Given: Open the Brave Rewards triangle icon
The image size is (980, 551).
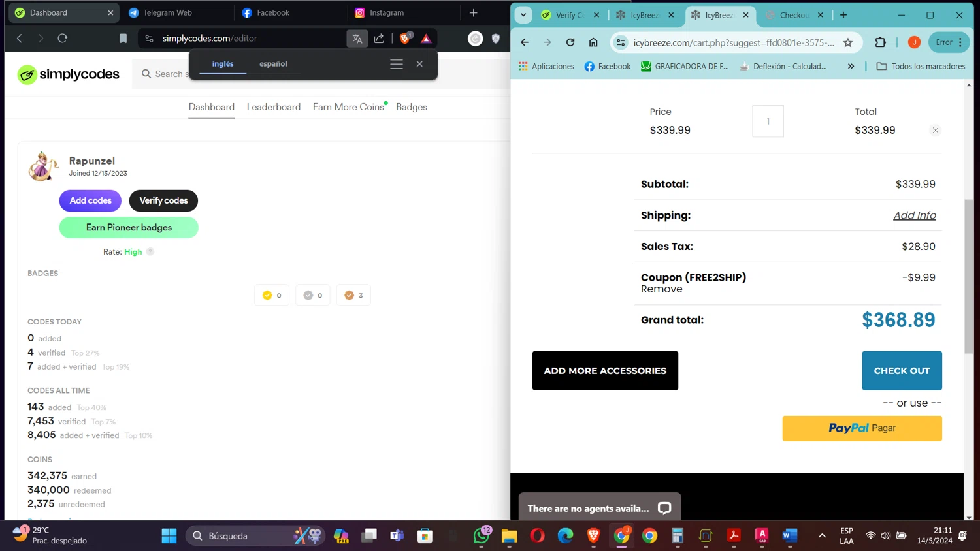Looking at the screenshot, I should coord(426,39).
